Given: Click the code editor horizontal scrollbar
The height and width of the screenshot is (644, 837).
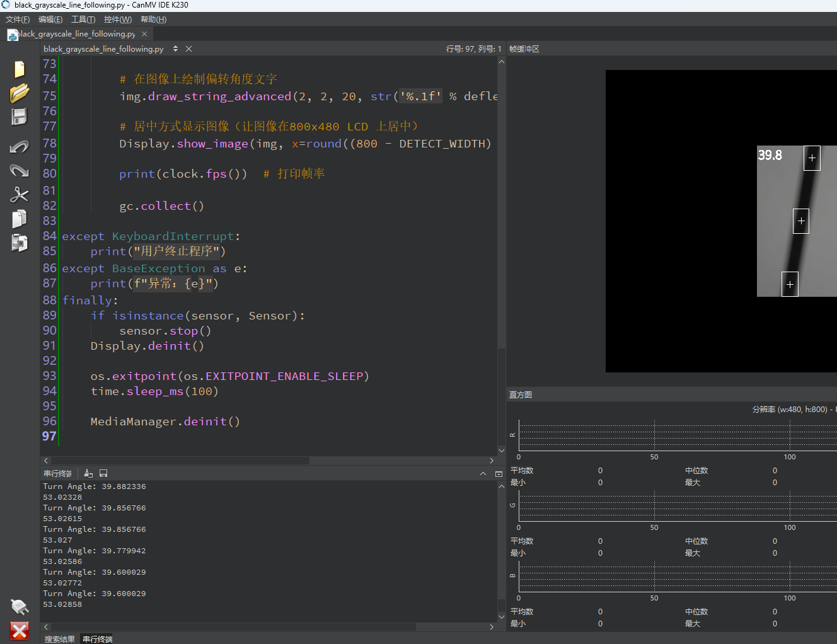Looking at the screenshot, I should click(268, 461).
